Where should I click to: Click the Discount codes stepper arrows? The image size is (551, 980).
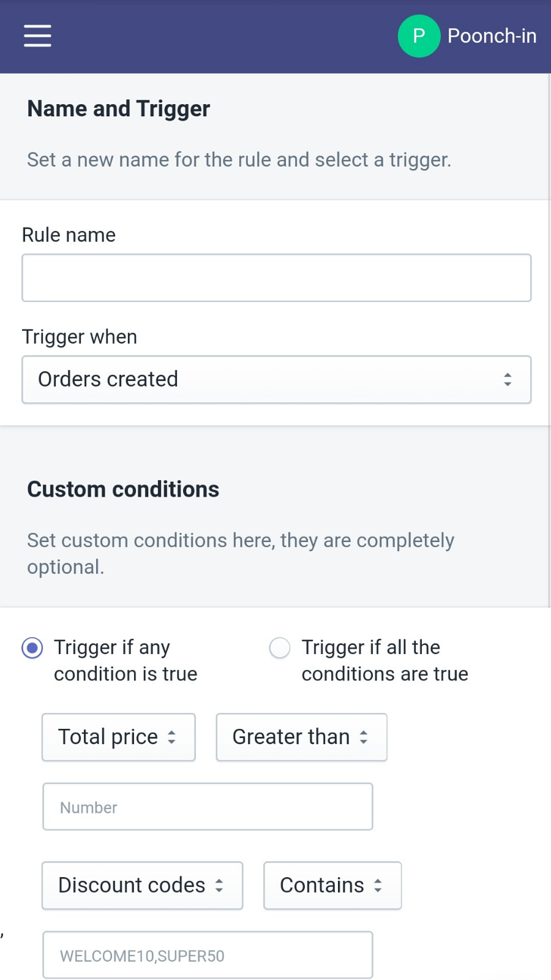220,885
